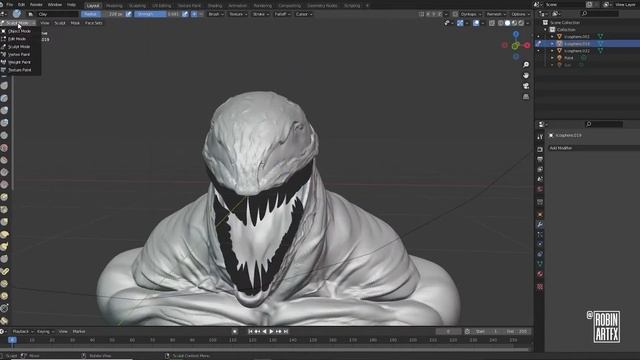The image size is (640, 360).
Task: Choose Weight Paint from mode menu
Action: [19, 62]
